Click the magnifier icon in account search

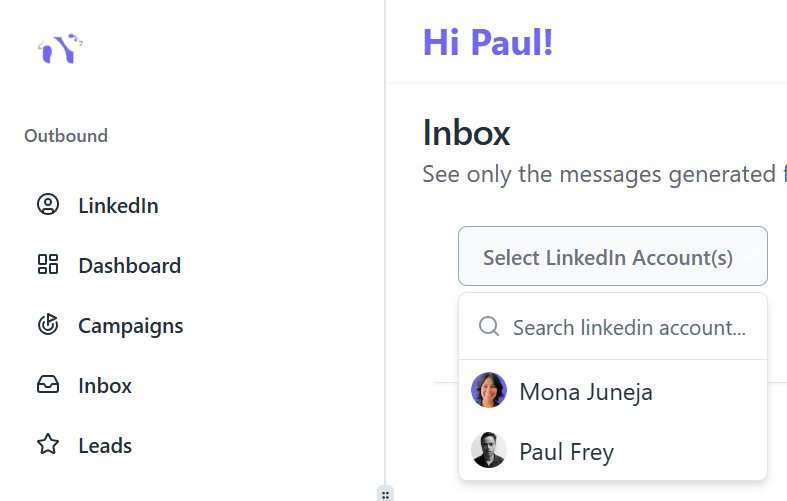(x=489, y=327)
